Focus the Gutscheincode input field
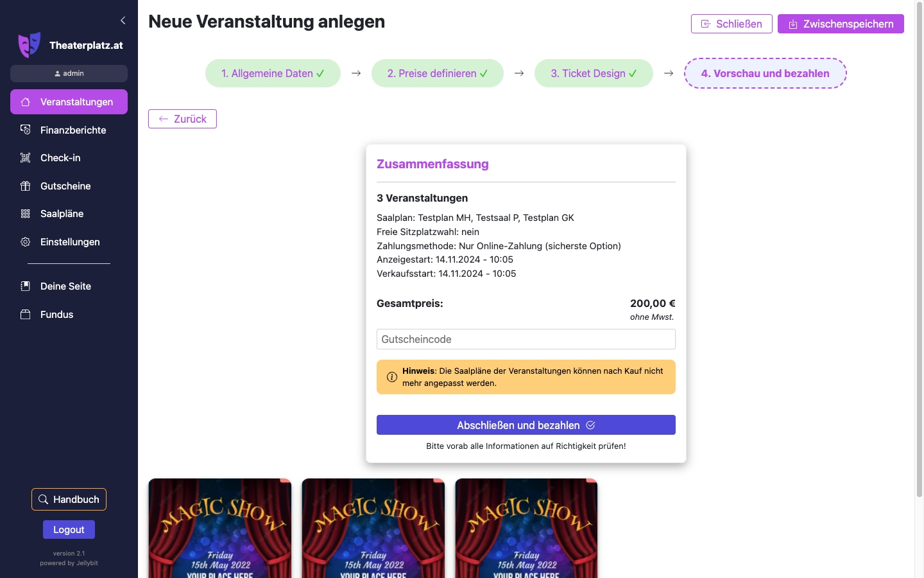The image size is (924, 578). 526,339
